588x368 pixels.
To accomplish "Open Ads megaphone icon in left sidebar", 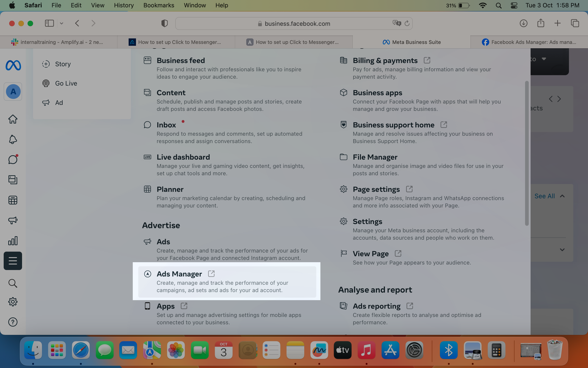I will (13, 220).
